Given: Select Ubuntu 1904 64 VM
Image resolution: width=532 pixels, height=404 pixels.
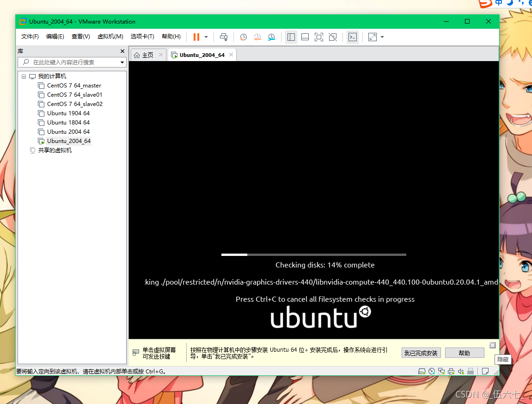Looking at the screenshot, I should click(x=68, y=113).
